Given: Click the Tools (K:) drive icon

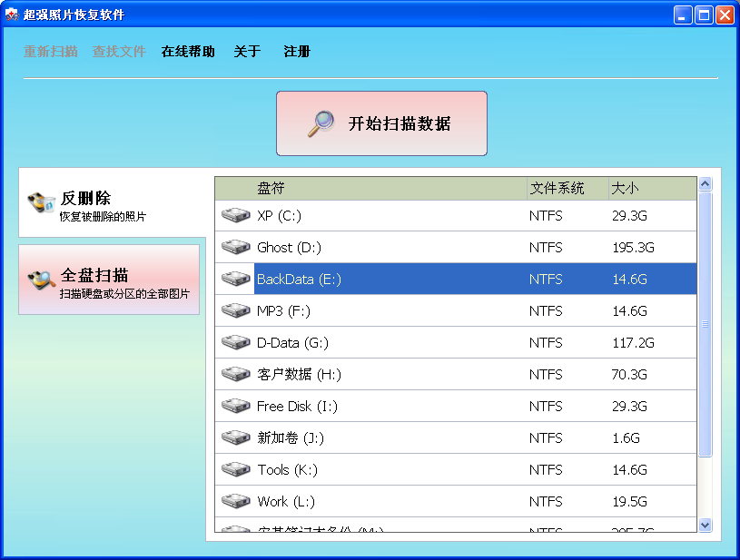Looking at the screenshot, I should pos(235,469).
